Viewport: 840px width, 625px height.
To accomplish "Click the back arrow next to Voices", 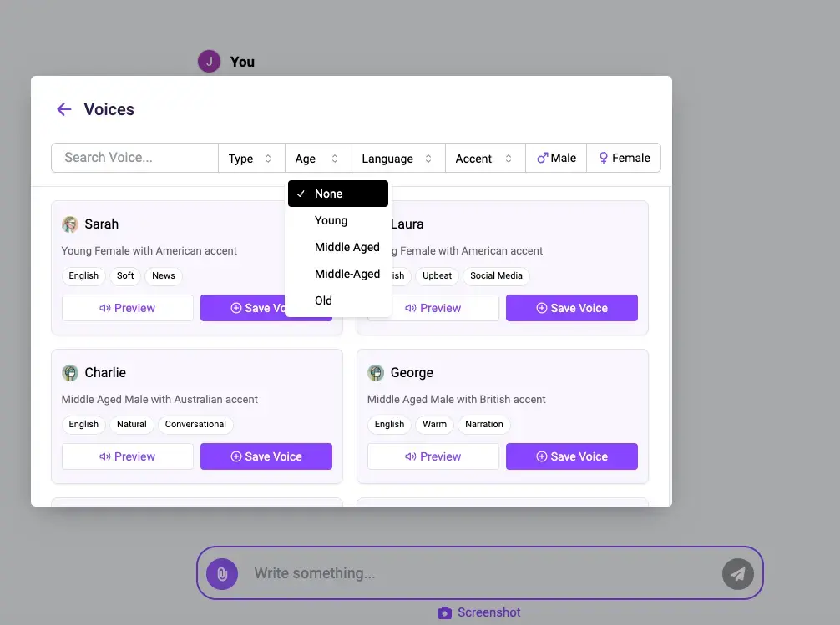I will click(63, 109).
